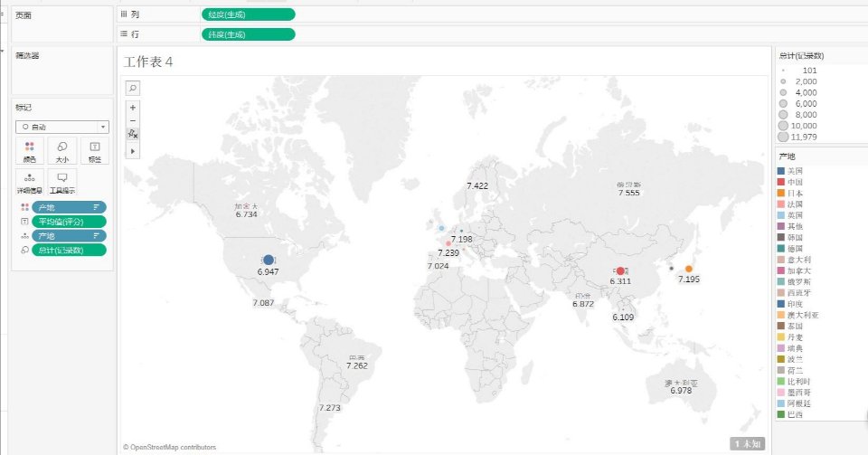Open the 大小 size mark card
This screenshot has width=868, height=455.
point(62,150)
